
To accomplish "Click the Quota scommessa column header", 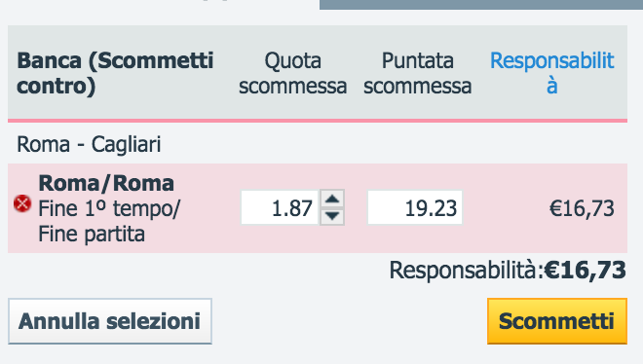I will [x=293, y=73].
